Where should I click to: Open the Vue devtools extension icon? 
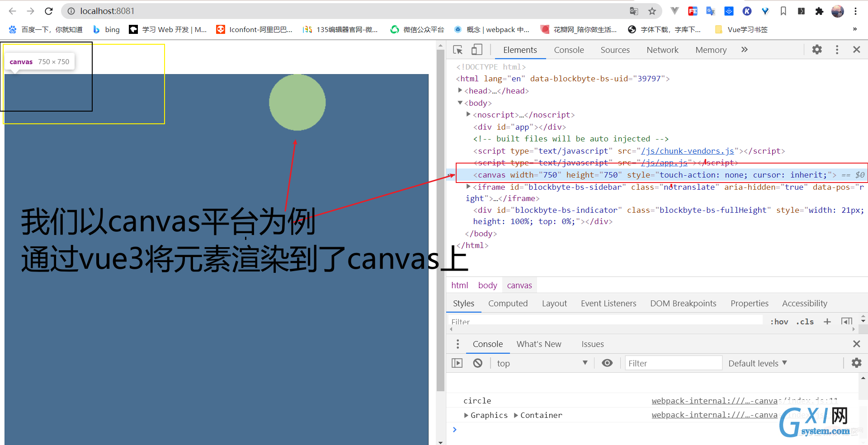point(675,11)
